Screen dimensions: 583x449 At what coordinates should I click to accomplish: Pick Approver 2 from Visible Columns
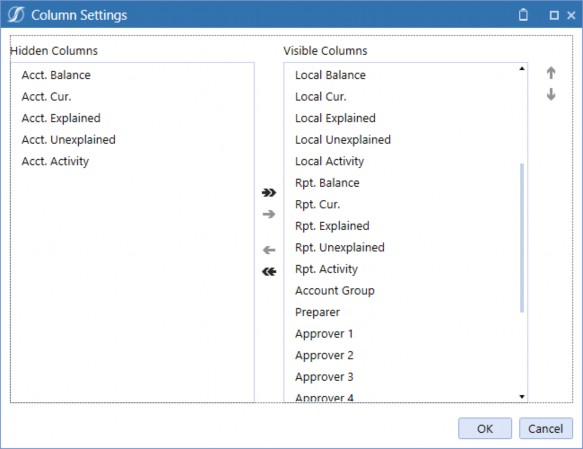click(324, 355)
